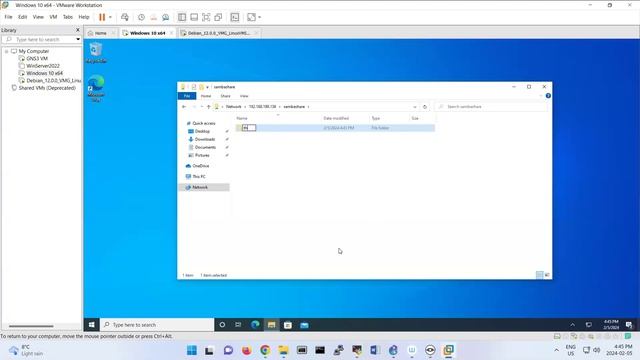Open VMware Edit menu
Image resolution: width=640 pixels, height=360 pixels.
(22, 17)
